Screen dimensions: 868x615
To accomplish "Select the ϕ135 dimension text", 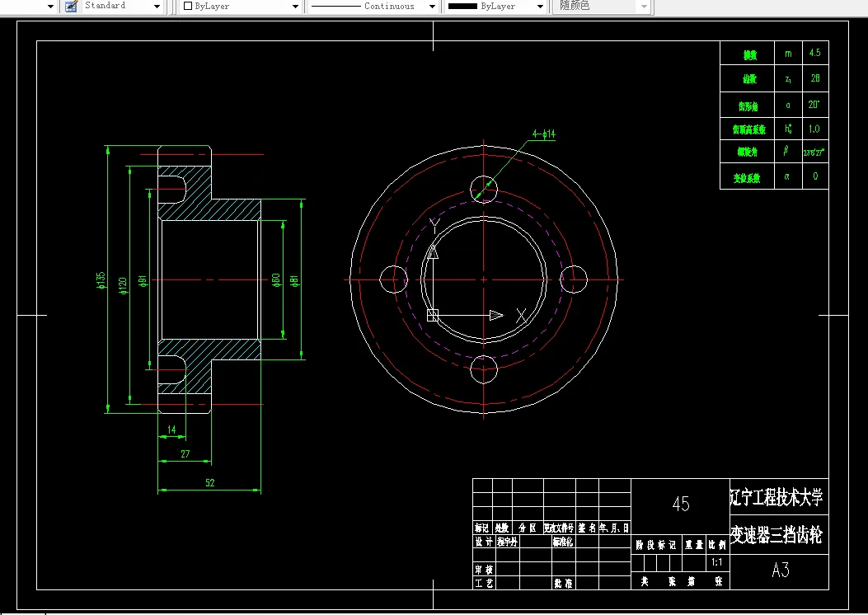I will pyautogui.click(x=101, y=280).
